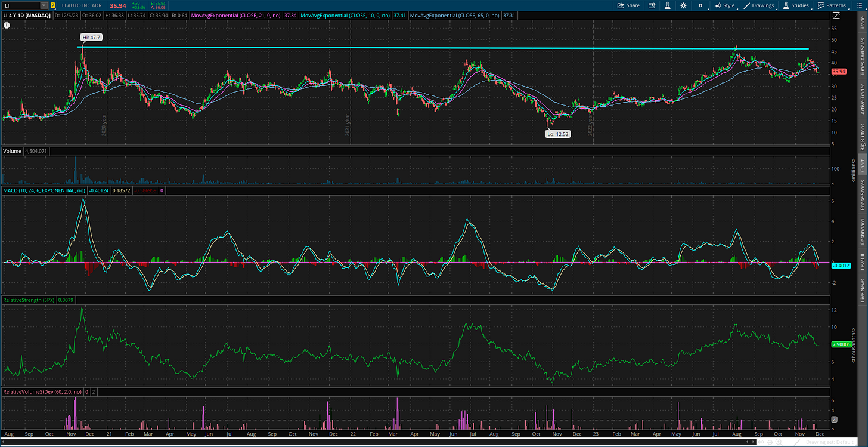This screenshot has height=447, width=868.
Task: Open the Drawings menu
Action: [759, 5]
